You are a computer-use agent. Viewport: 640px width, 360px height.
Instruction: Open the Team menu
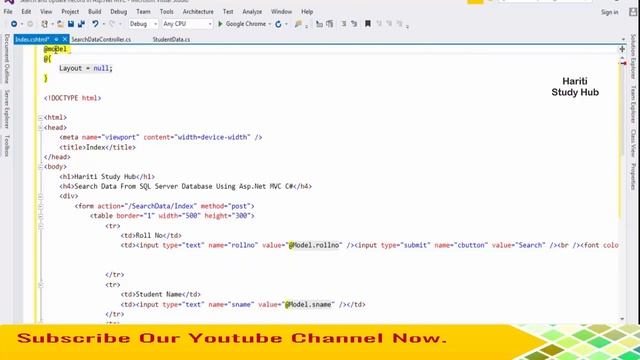point(143,12)
